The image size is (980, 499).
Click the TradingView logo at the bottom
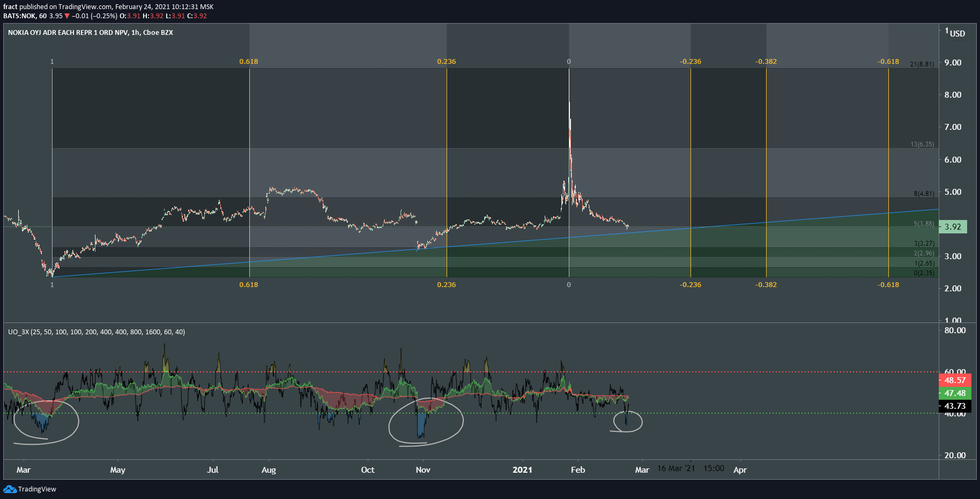(29, 489)
